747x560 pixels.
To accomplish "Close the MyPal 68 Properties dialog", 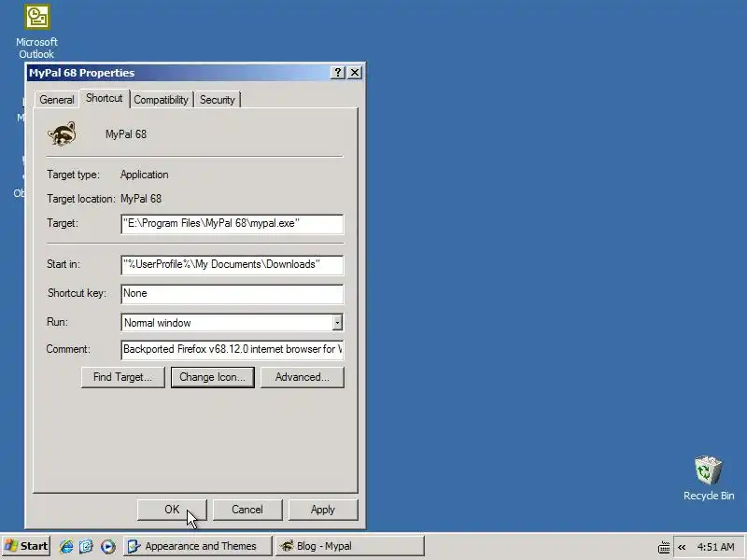I will (x=355, y=73).
